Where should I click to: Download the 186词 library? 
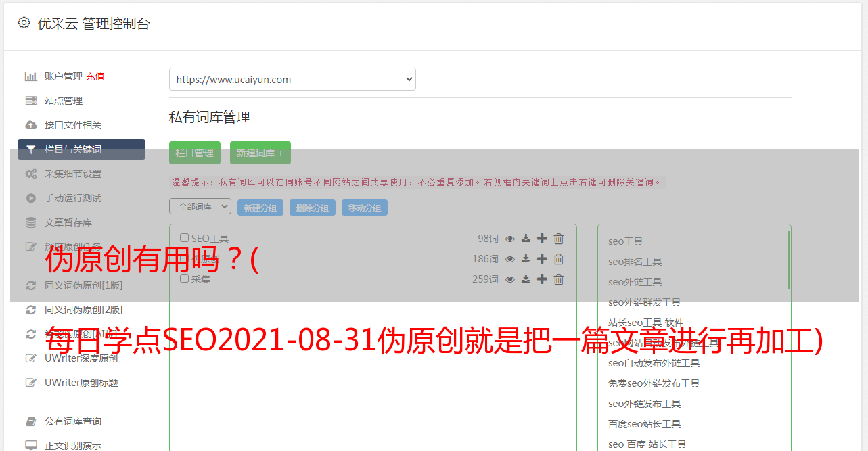(x=526, y=259)
